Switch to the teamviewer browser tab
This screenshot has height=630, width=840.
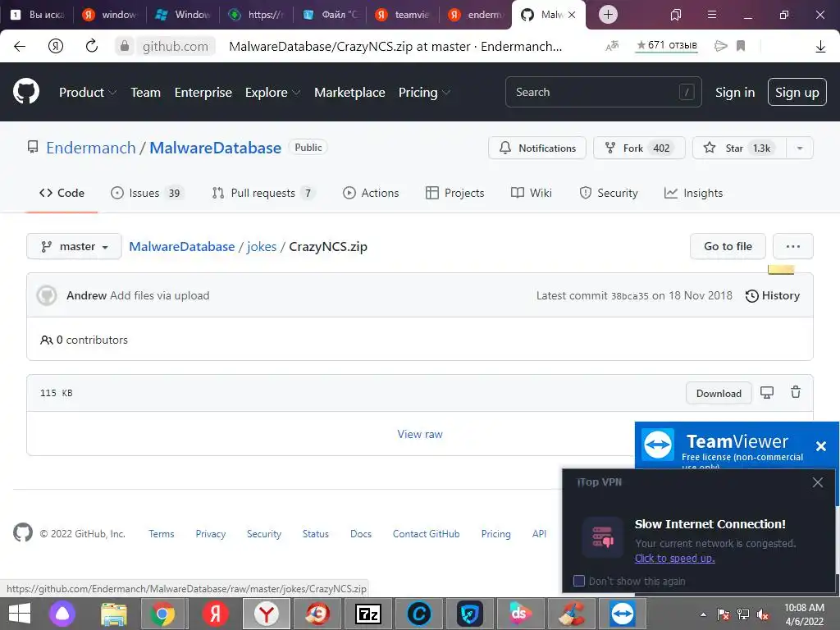(x=402, y=15)
